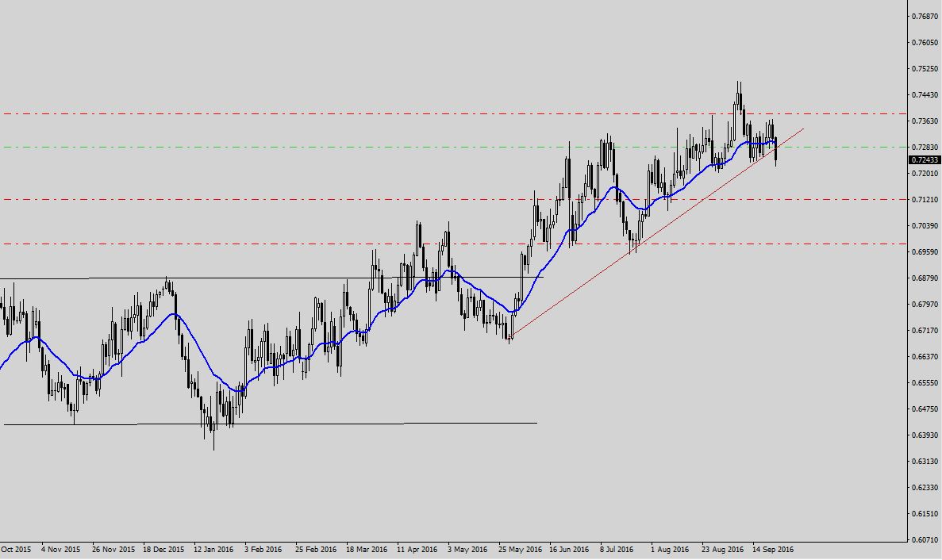Click the 16 Jun 2016 date label
The height and width of the screenshot is (560, 942).
(569, 550)
